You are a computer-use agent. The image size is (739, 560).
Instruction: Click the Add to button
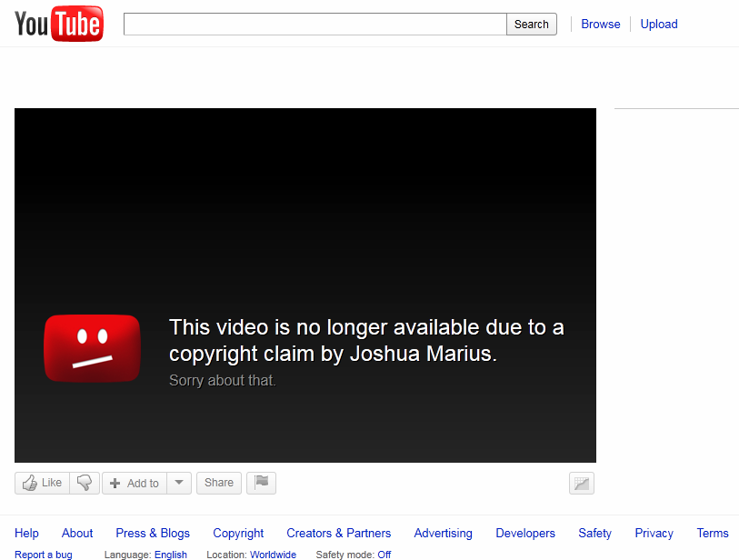tap(135, 483)
